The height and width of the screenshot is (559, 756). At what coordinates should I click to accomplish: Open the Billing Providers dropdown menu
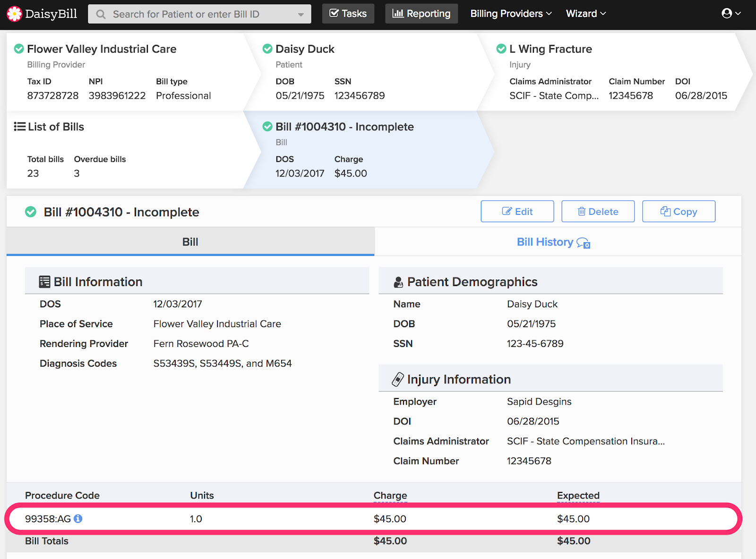[511, 14]
